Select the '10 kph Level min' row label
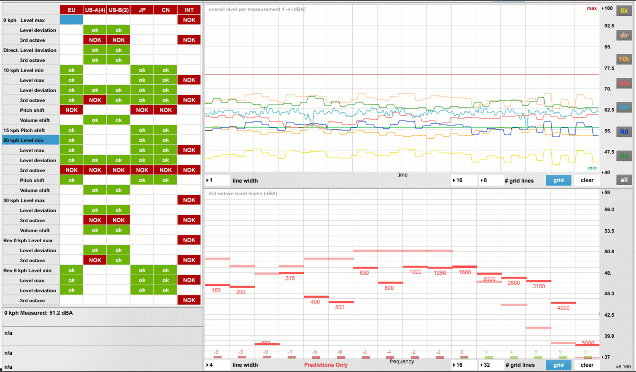Image resolution: width=636 pixels, height=372 pixels. [31, 70]
